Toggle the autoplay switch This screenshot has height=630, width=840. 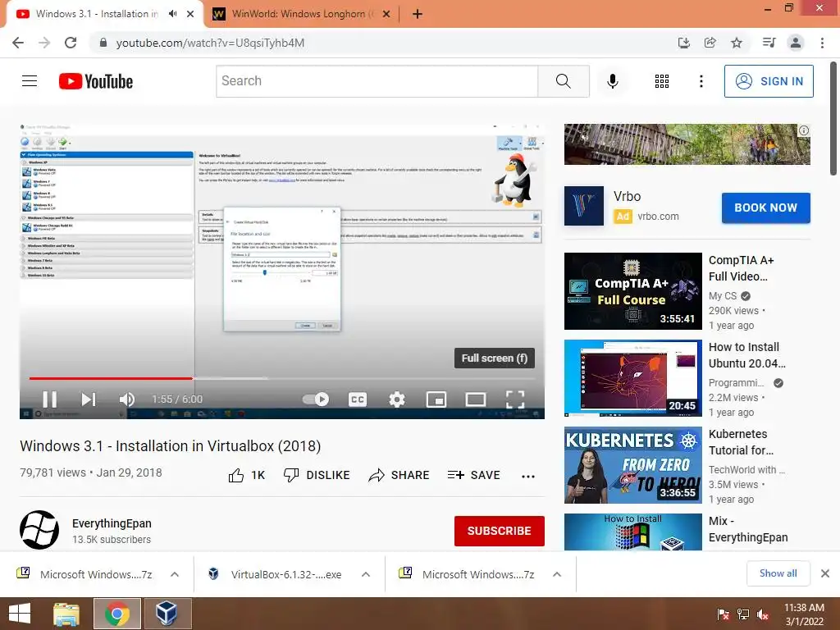(x=316, y=399)
